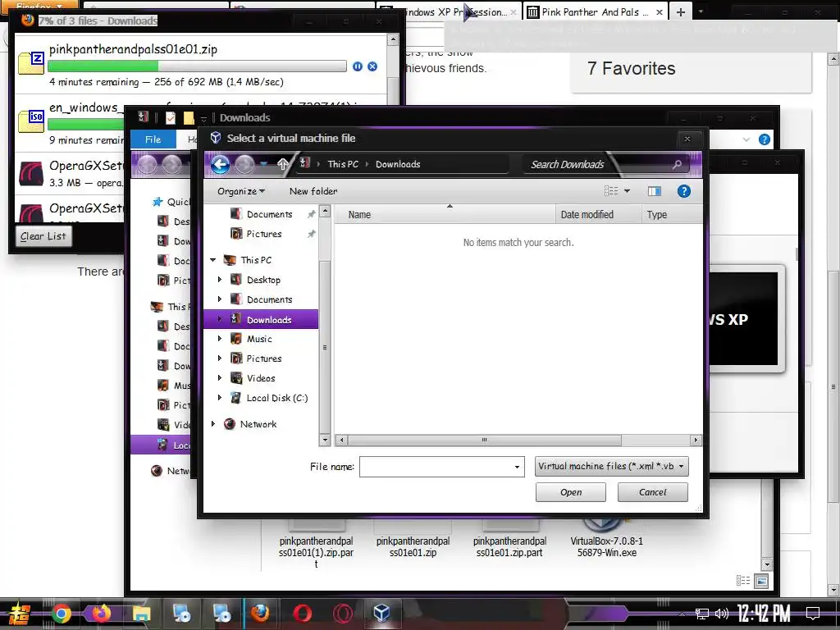Select the Music folder in the tree
The width and height of the screenshot is (840, 630).
259,339
